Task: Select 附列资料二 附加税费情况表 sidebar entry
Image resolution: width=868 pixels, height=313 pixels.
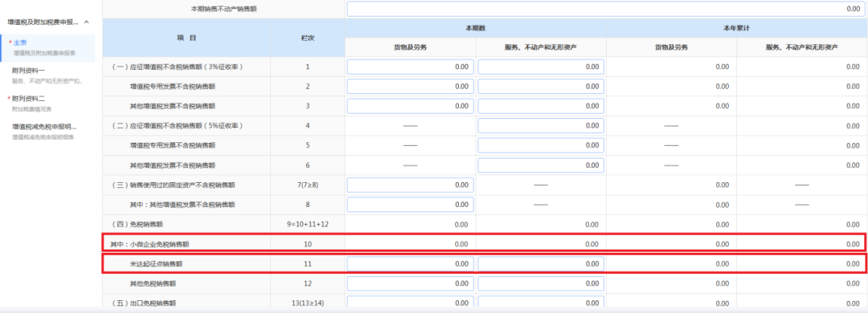Action: (47, 104)
